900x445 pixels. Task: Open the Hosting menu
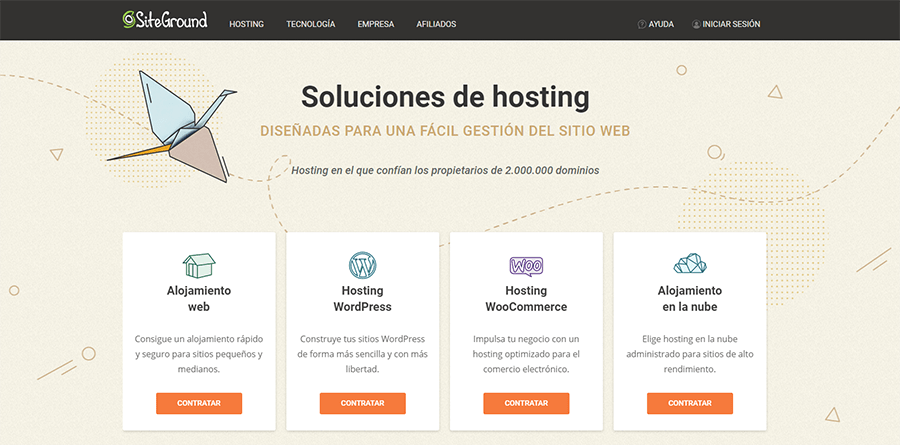[x=247, y=24]
